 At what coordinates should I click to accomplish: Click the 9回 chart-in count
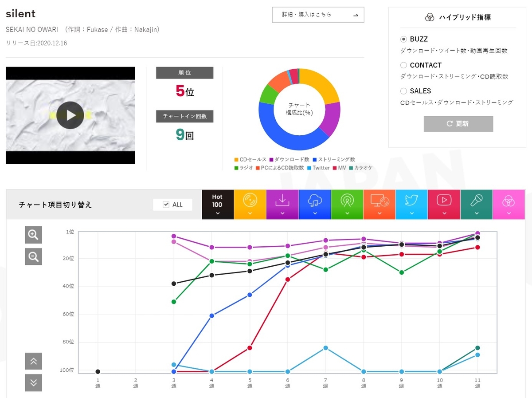coord(185,134)
